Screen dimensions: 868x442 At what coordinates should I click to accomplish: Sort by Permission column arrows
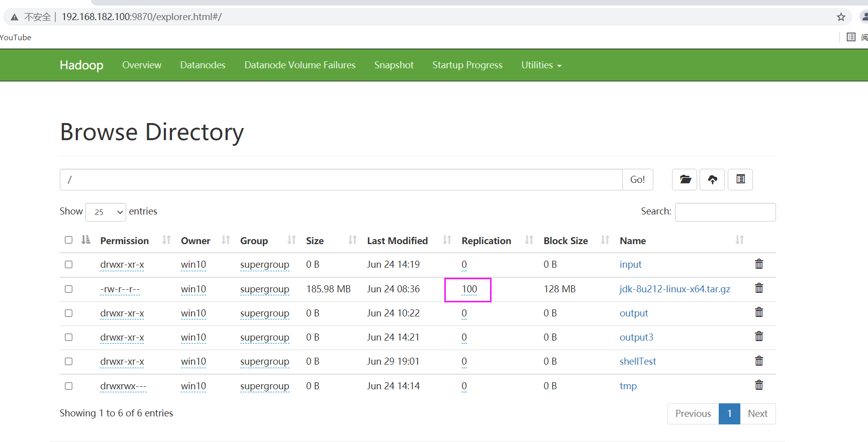coord(166,240)
